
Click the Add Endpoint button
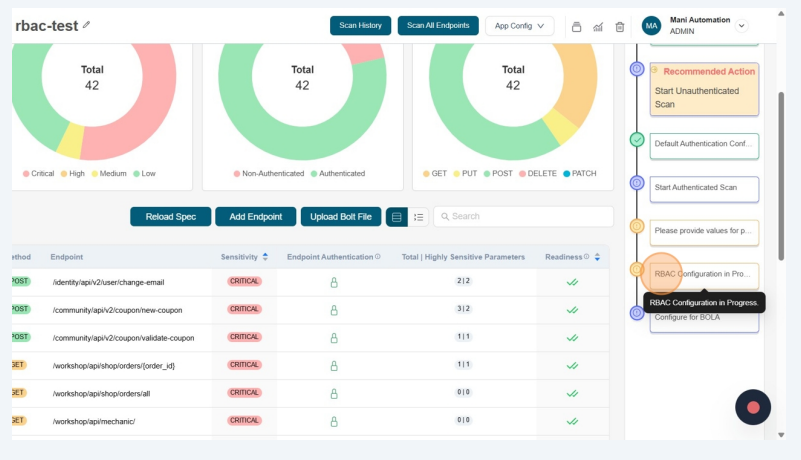[x=255, y=217]
